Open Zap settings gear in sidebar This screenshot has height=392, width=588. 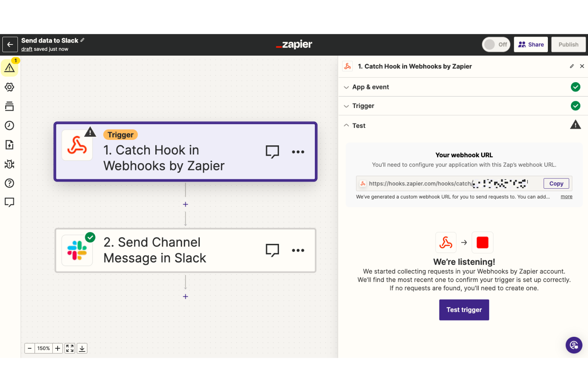10,87
